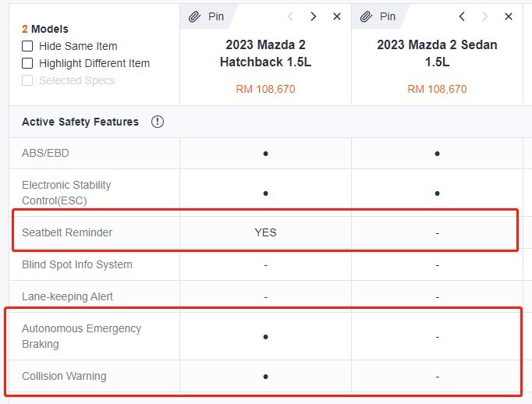532x404 pixels.
Task: Click Hatchback dot in Collision Warning row
Action: tap(266, 377)
